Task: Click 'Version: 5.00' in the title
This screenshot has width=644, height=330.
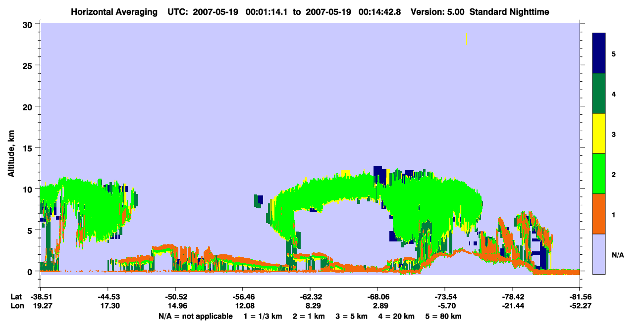Action: click(437, 12)
